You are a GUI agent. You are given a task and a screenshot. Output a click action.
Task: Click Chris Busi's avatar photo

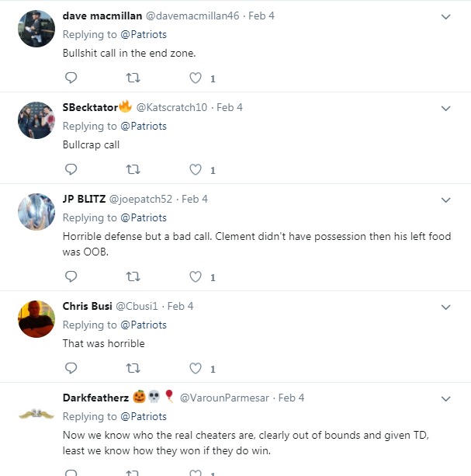click(36, 319)
